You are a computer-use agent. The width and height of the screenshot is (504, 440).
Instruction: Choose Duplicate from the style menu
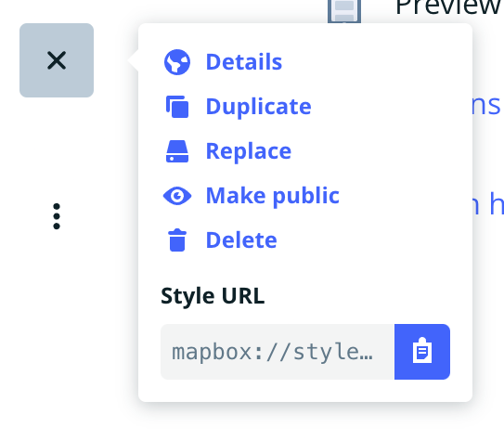[x=258, y=107]
